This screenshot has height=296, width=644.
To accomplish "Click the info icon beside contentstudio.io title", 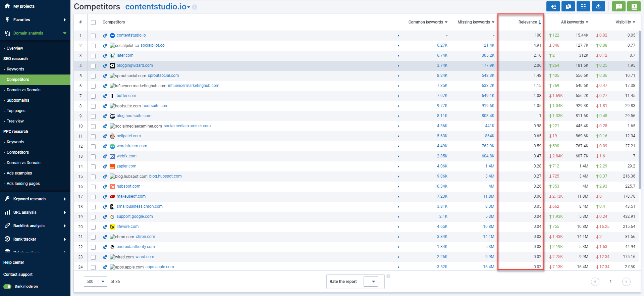I will (x=195, y=7).
